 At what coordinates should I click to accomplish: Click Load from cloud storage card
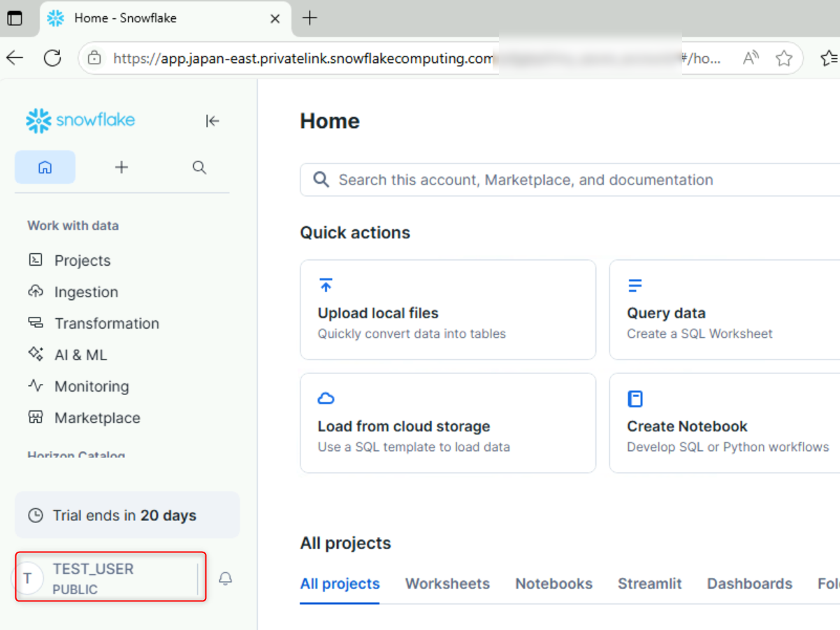point(447,422)
